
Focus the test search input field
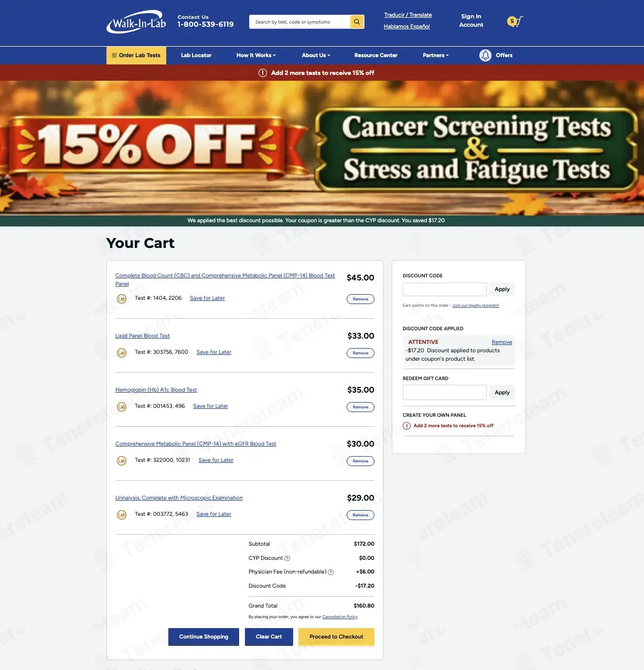pos(299,21)
